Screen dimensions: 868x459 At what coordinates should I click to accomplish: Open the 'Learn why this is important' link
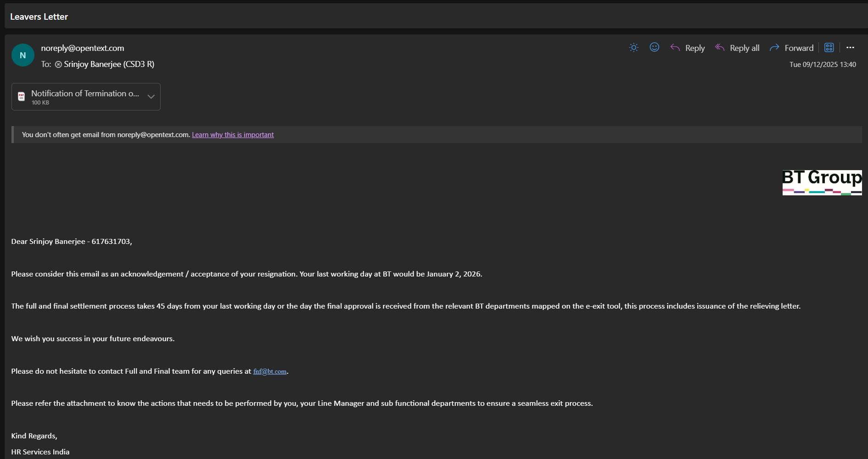coord(233,135)
